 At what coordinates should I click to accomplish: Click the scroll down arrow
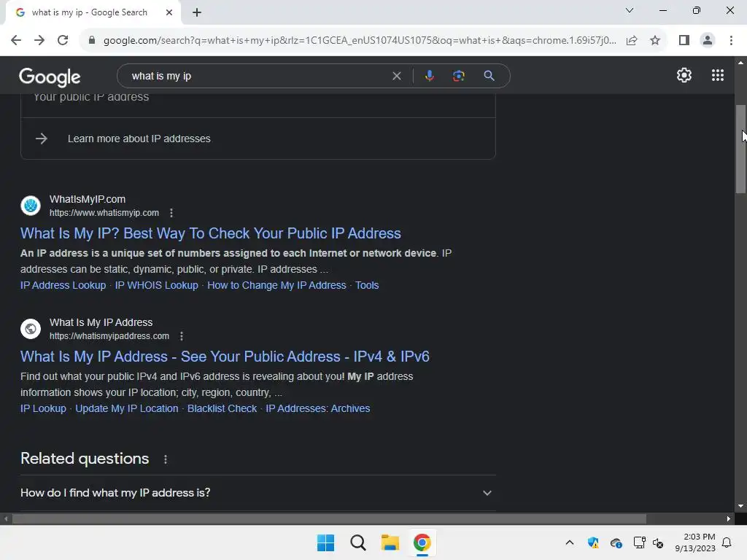click(x=740, y=506)
